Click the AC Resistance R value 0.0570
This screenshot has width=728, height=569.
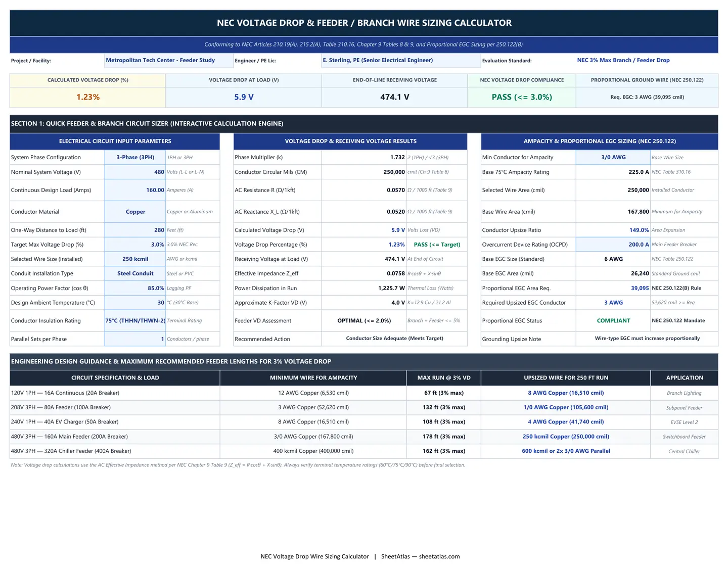coord(363,190)
